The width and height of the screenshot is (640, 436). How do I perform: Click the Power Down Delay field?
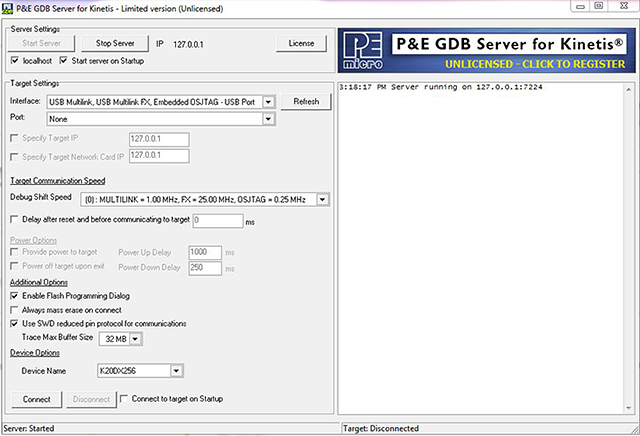click(205, 268)
